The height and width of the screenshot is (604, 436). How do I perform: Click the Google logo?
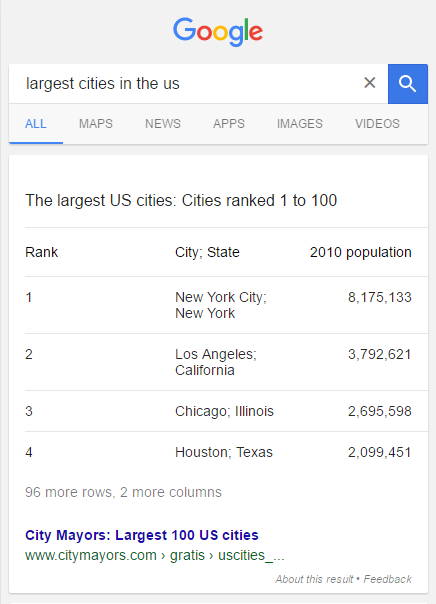tap(218, 32)
